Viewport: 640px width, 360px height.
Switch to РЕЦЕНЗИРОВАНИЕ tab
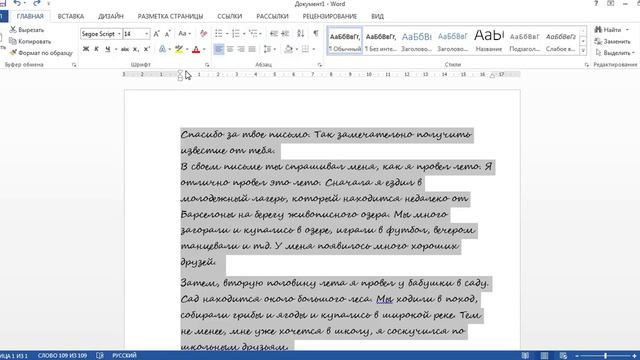[330, 16]
